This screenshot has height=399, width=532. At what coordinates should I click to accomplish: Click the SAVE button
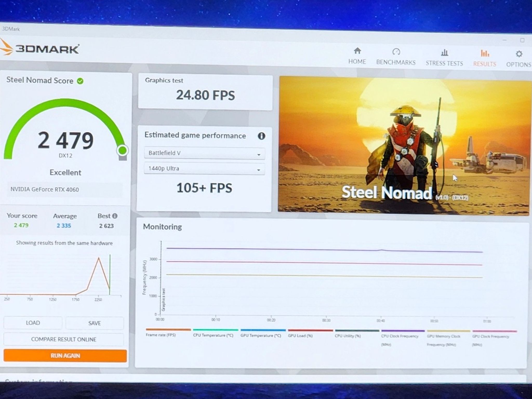pyautogui.click(x=95, y=323)
